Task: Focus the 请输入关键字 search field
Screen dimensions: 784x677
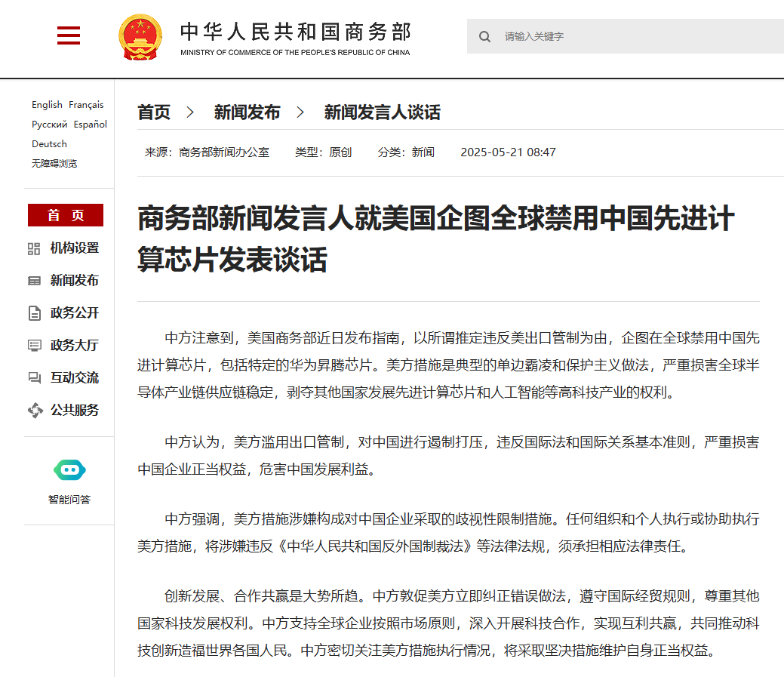Action: [x=626, y=36]
